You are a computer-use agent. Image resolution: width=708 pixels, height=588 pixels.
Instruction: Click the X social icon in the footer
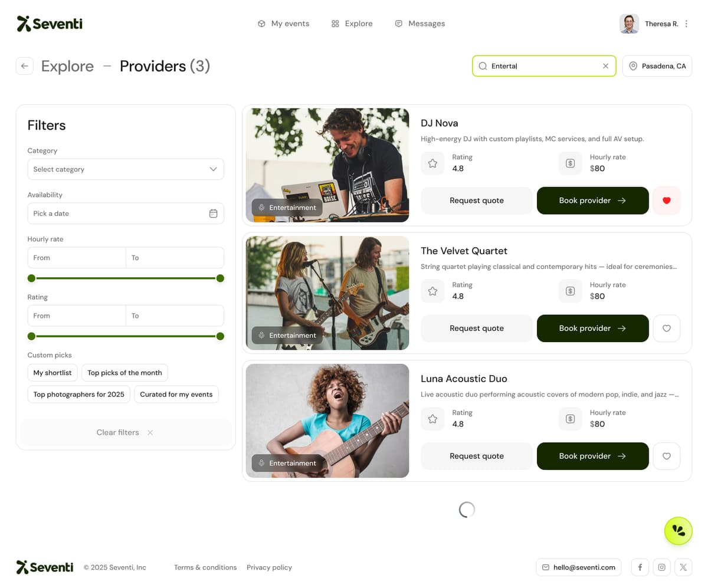[x=683, y=567]
